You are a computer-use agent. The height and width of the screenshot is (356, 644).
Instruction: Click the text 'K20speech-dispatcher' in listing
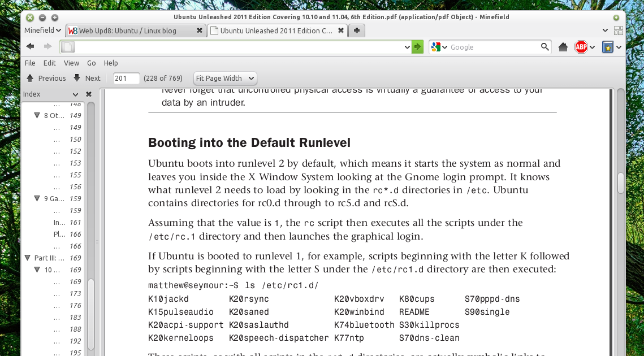[x=279, y=338]
